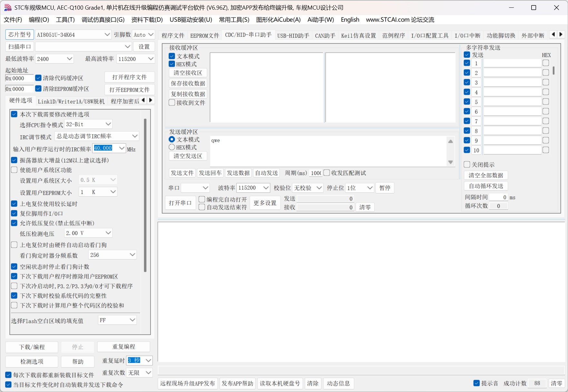Image resolution: width=568 pixels, height=392 pixels.
Task: Enable 文本模式 in receive buffer
Action: pyautogui.click(x=172, y=56)
